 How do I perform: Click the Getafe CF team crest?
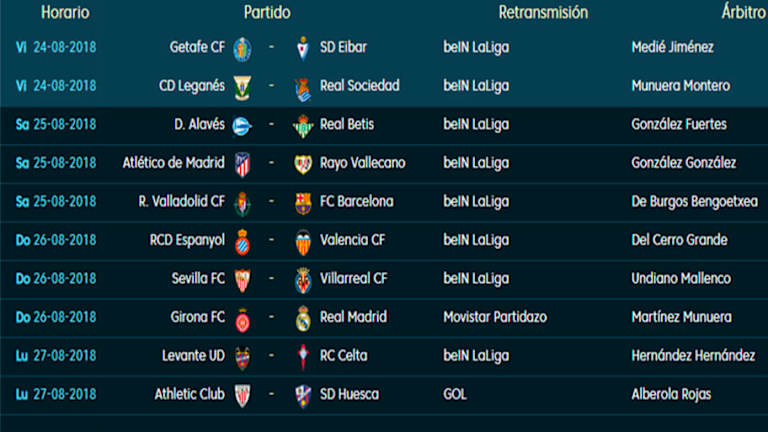point(242,48)
